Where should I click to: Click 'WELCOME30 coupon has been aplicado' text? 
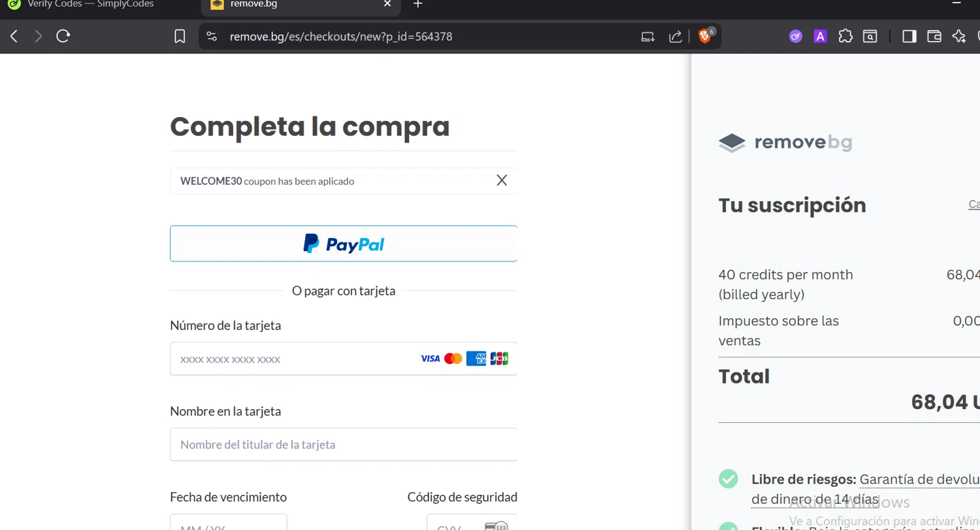tap(267, 181)
